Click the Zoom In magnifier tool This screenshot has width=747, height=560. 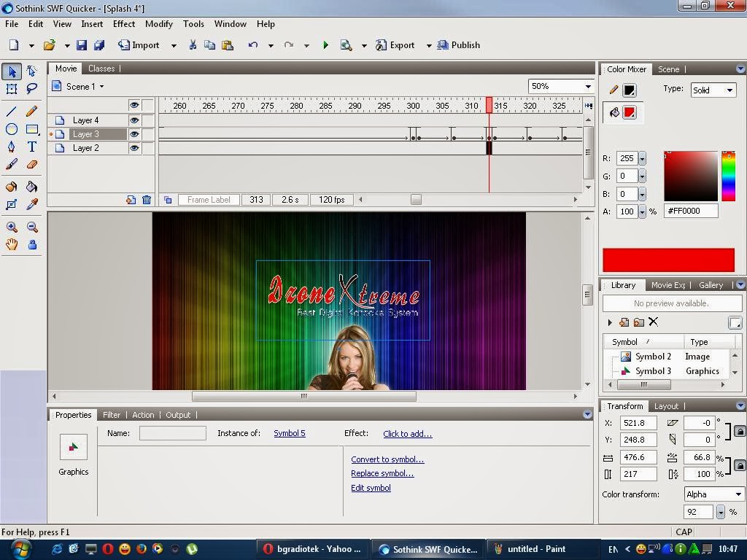click(12, 227)
